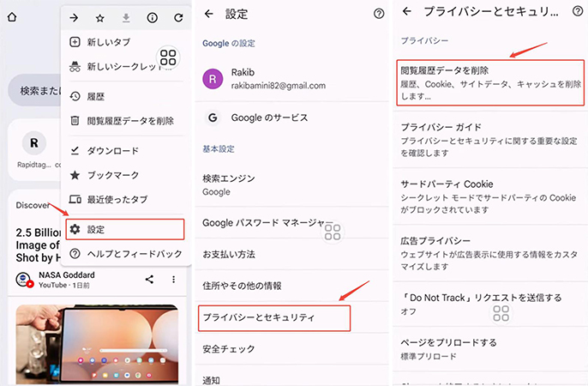
Task: Tap the history clock icon beside 履歴
Action: 75,96
